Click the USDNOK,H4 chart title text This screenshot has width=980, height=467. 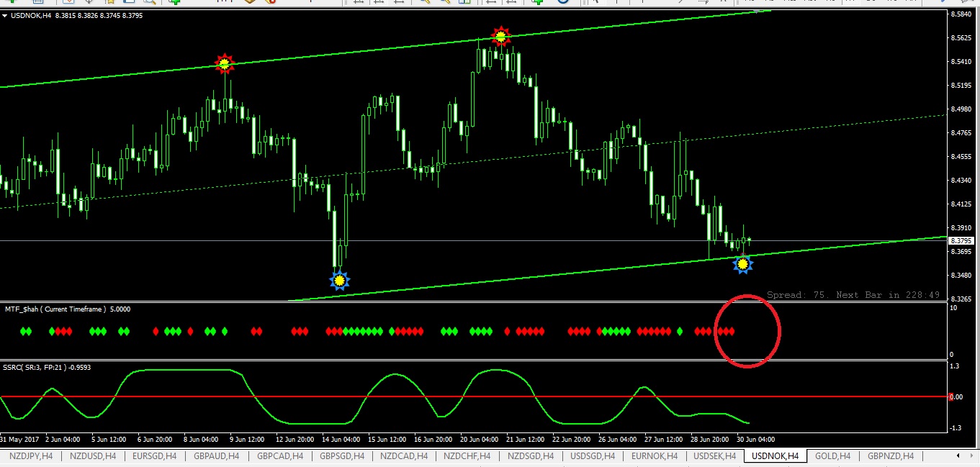[31, 15]
